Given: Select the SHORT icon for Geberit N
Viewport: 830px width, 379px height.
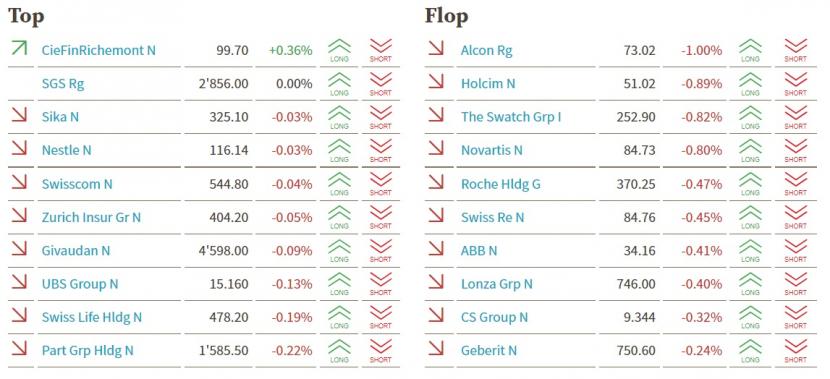Looking at the screenshot, I should (796, 350).
